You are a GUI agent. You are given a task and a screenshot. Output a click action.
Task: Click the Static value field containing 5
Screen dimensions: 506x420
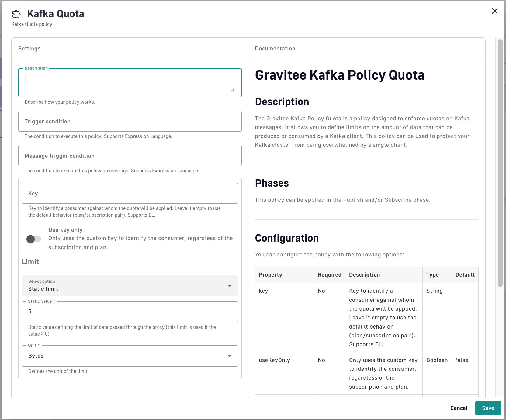pos(130,312)
